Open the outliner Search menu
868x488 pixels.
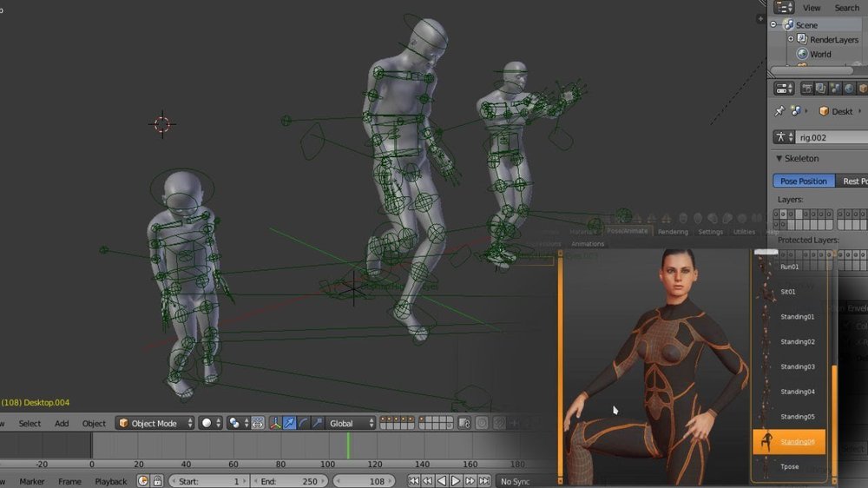pyautogui.click(x=847, y=7)
